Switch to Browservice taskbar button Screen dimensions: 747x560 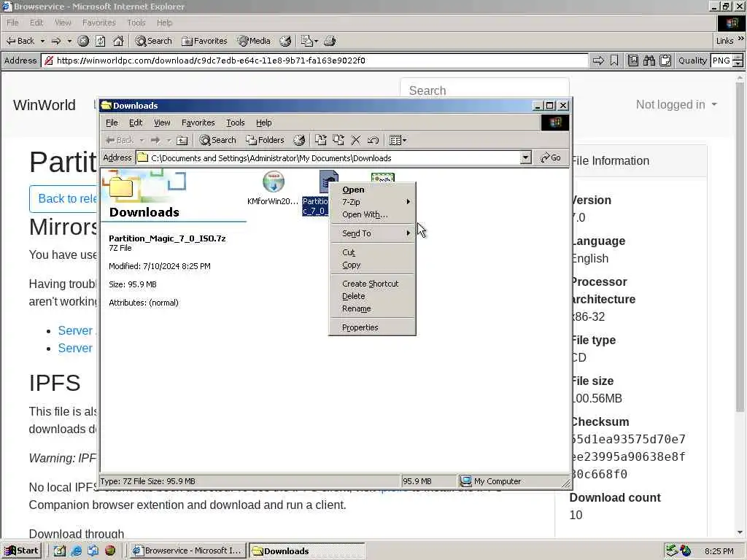tap(187, 551)
